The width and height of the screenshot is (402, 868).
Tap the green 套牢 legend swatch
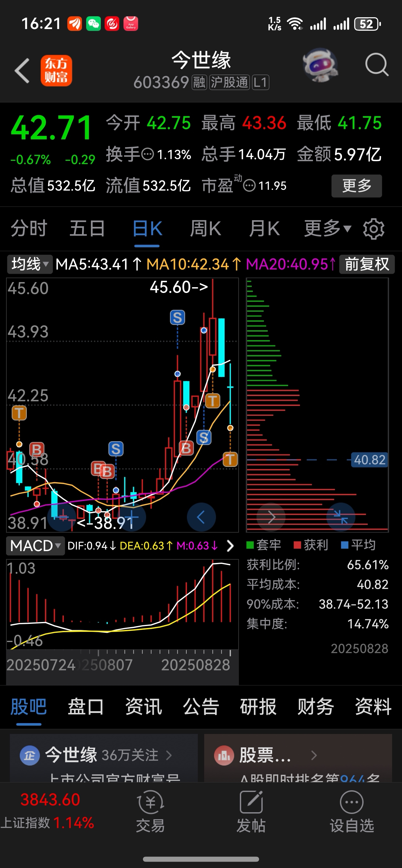click(250, 545)
